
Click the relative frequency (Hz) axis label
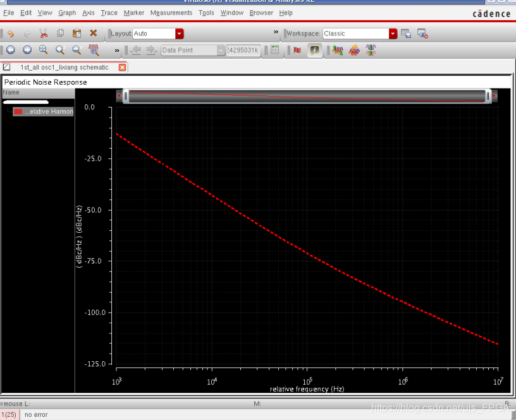307,389
